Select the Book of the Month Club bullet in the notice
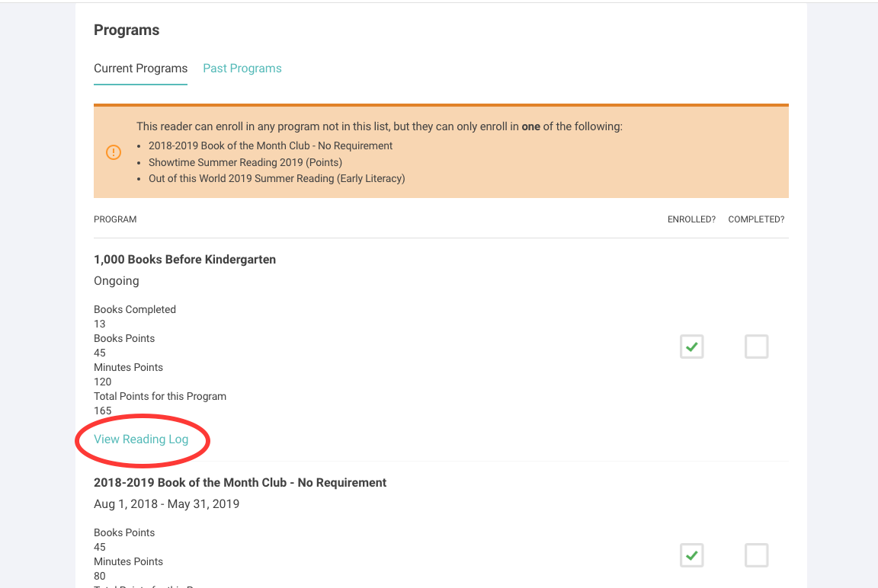The height and width of the screenshot is (588, 878). point(271,146)
